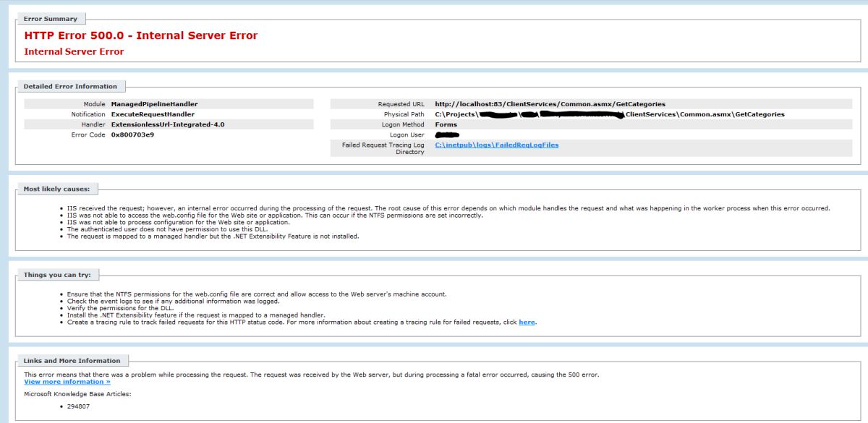Click 'Failed Request Tracing Log Directory' label
868x423 pixels.
[x=383, y=148]
